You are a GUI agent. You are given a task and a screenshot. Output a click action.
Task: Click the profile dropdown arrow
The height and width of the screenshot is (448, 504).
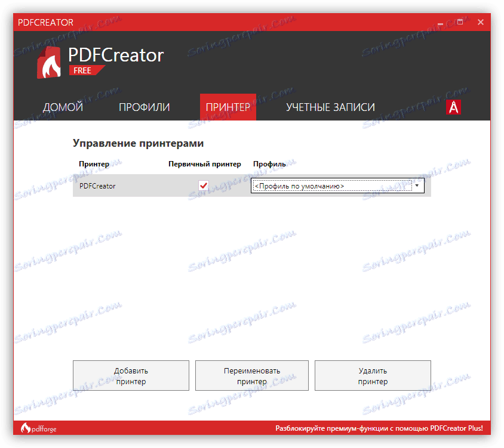click(x=417, y=186)
